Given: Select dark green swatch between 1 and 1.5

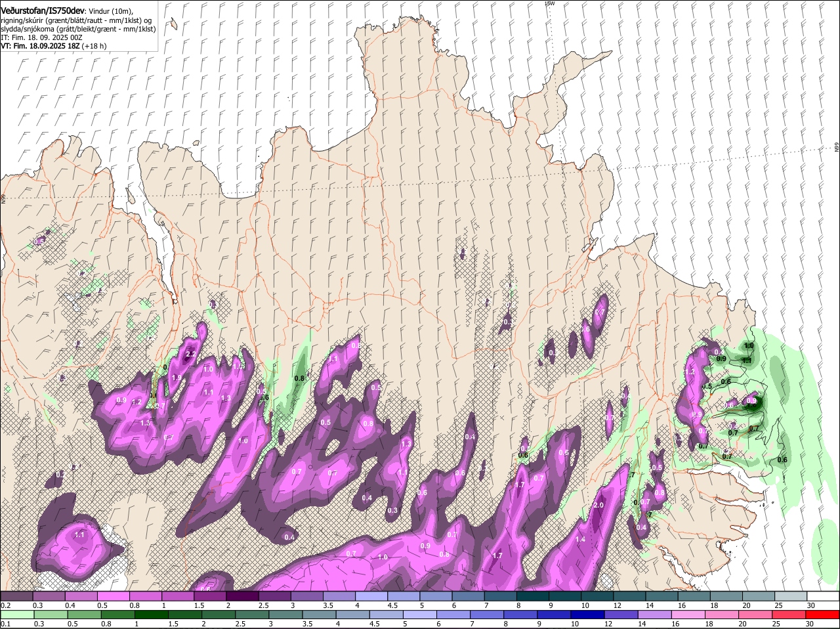Looking at the screenshot, I should pos(152,615).
